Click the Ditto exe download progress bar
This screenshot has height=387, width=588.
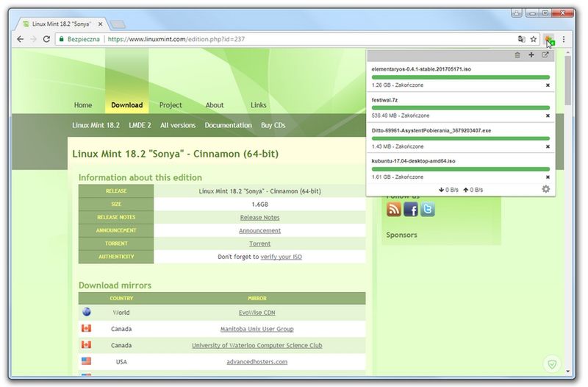[461, 138]
